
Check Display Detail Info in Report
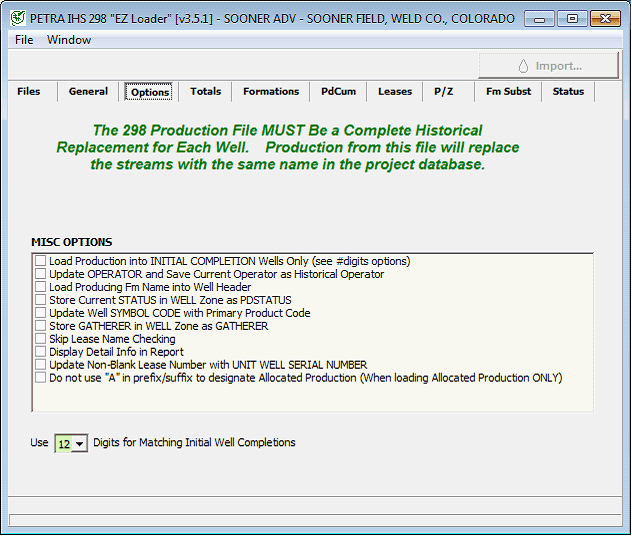pos(41,352)
